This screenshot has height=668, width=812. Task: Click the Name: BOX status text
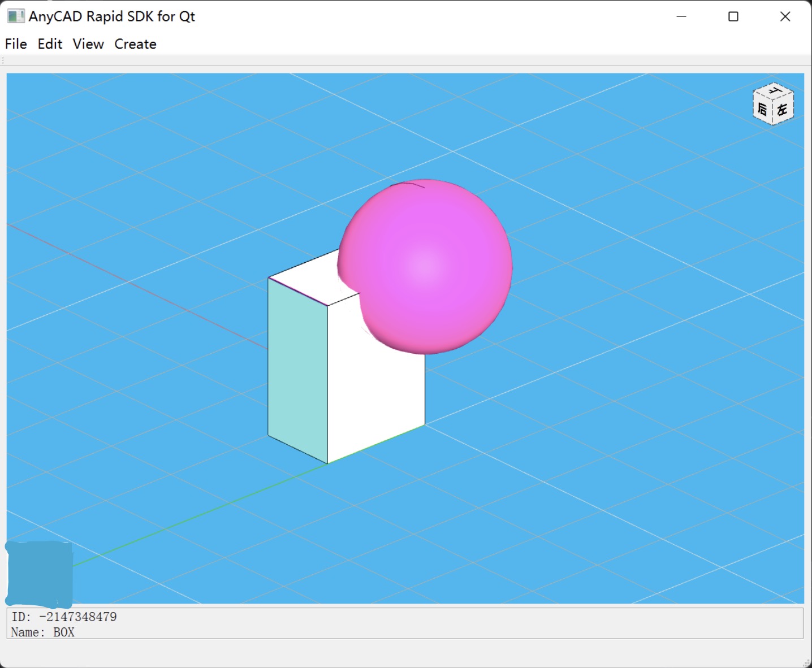pyautogui.click(x=43, y=632)
